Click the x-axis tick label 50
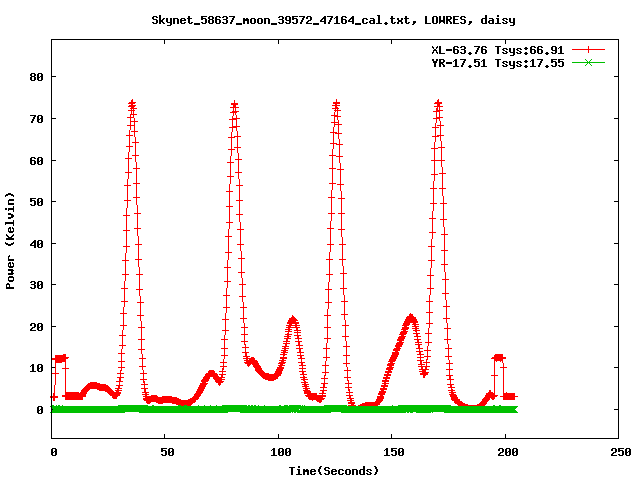640x480 pixels. [167, 452]
